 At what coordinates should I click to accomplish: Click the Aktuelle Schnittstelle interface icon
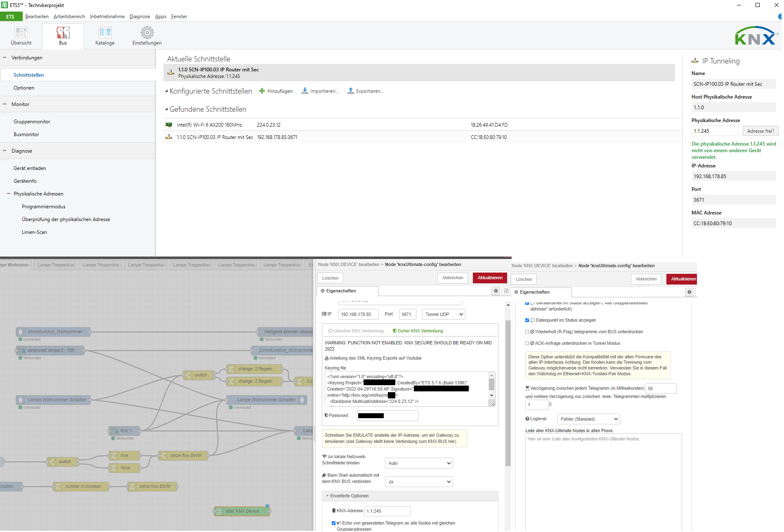pos(171,73)
